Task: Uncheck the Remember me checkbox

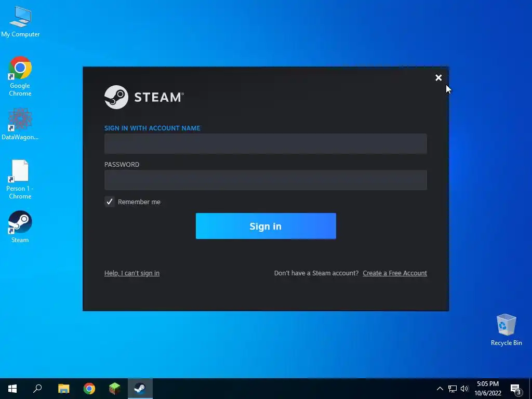Action: (x=109, y=202)
